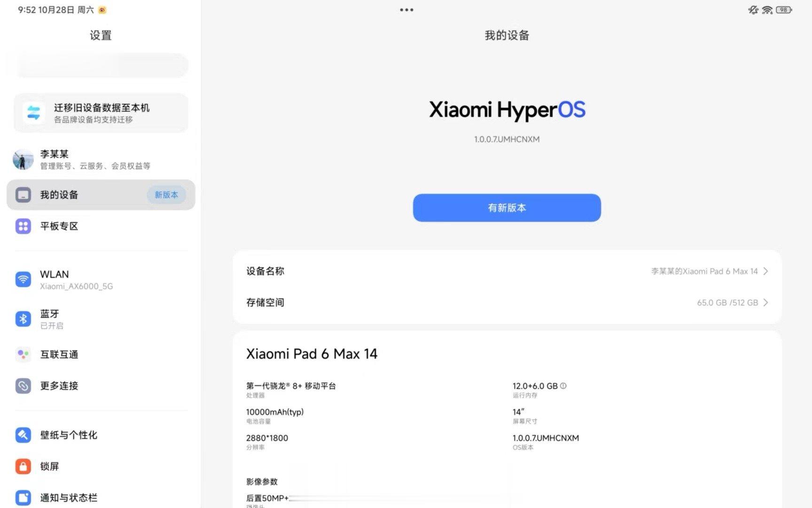Screen dimensions: 812x508
Task: Click the 9:52 clock in status bar
Action: click(27, 10)
